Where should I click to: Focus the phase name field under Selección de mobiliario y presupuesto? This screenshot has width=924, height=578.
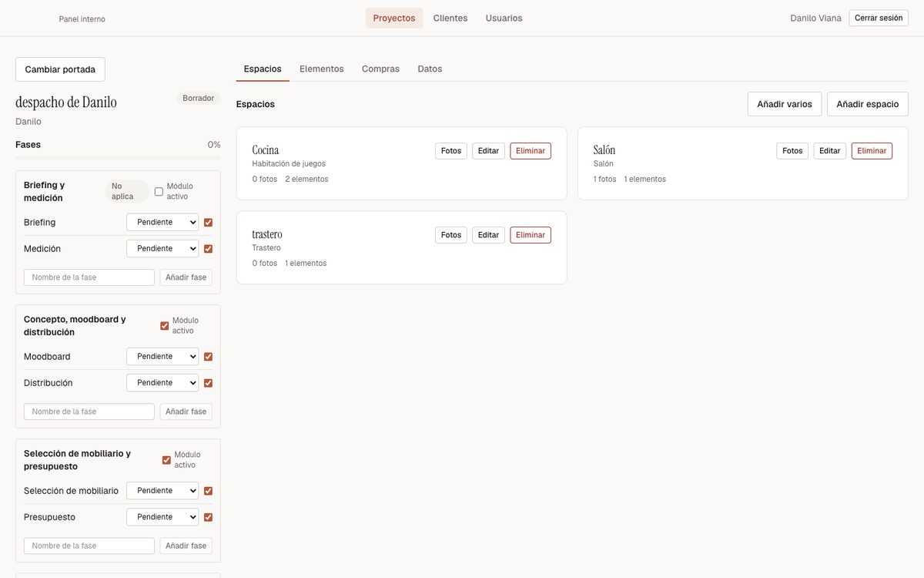(89, 546)
